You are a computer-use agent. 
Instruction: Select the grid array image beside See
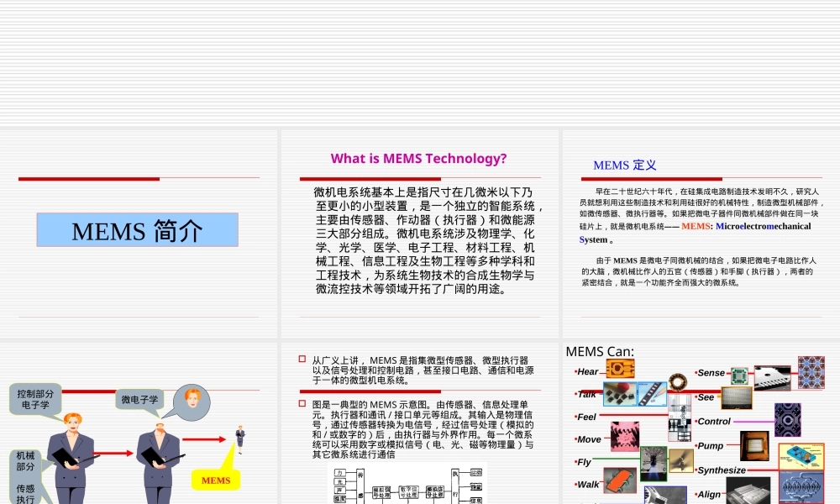click(738, 398)
